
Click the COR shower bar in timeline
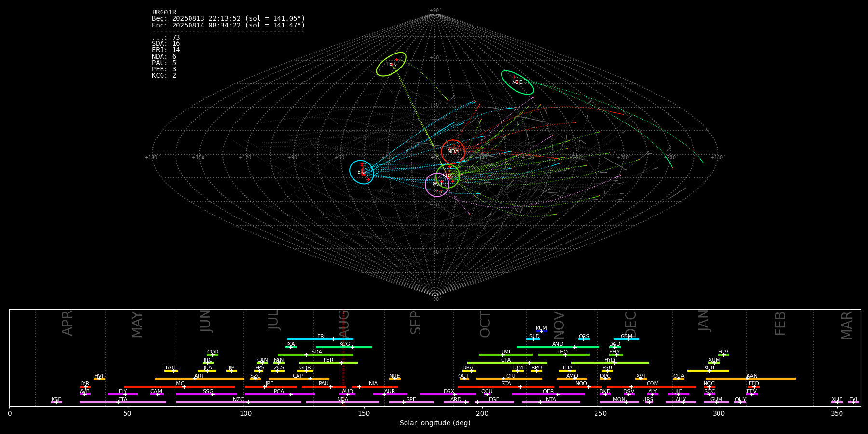pyautogui.click(x=213, y=355)
